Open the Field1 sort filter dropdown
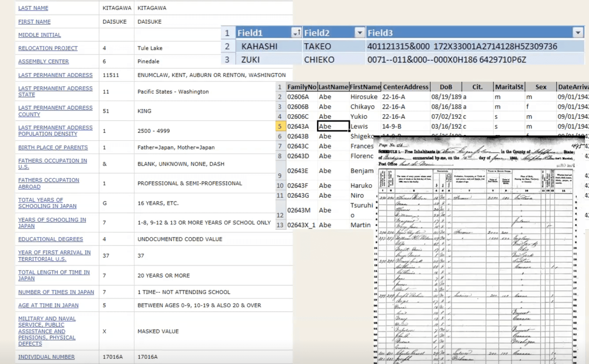Viewport: 589px width, 364px height. point(296,33)
